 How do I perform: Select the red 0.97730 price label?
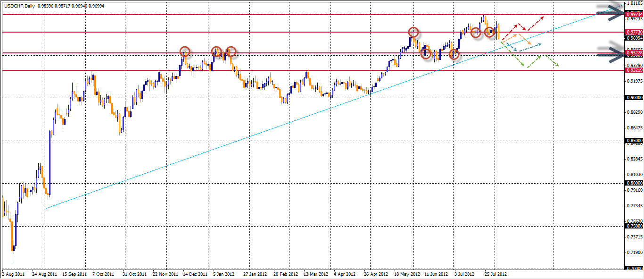coord(634,32)
